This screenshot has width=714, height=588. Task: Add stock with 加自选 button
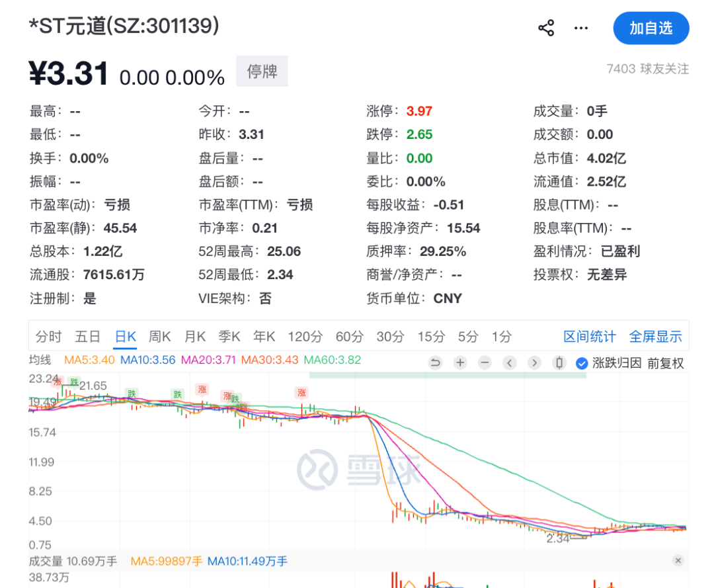651,28
